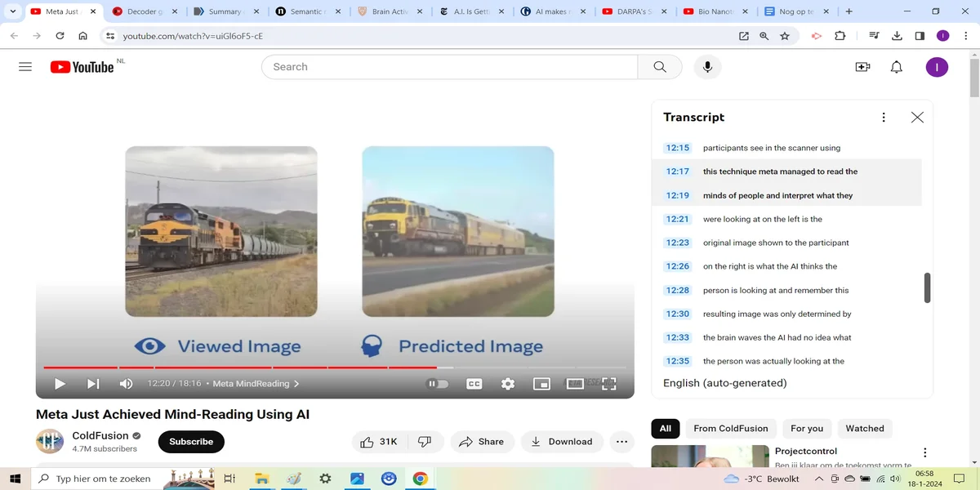
Task: Click the transcript panel scrollbar
Action: (x=927, y=287)
